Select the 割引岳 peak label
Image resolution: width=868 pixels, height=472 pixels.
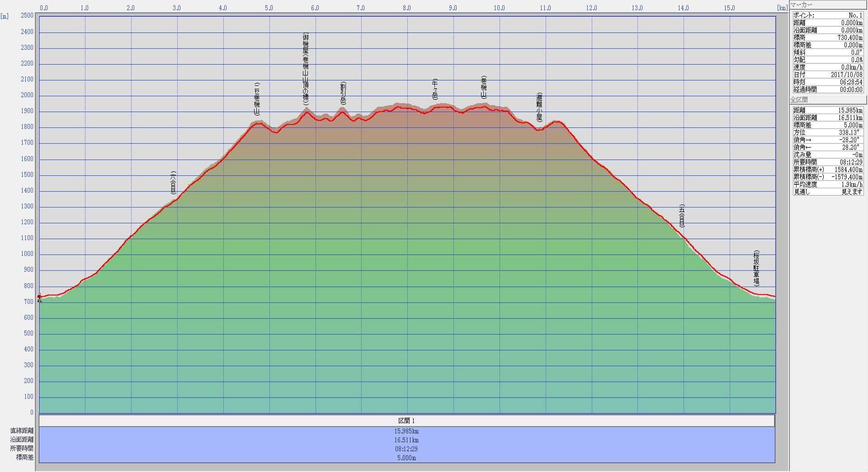(x=343, y=94)
